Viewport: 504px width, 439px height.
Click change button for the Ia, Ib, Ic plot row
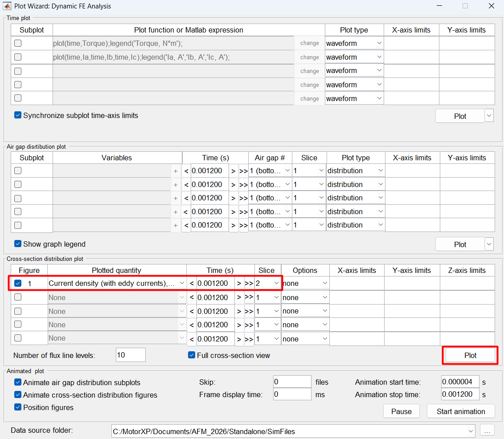point(310,57)
